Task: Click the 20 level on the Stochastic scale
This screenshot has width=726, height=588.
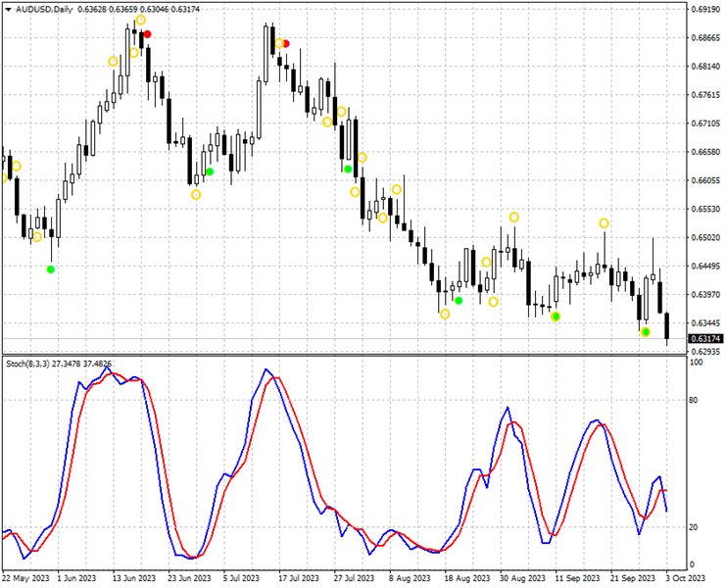Action: pyautogui.click(x=694, y=527)
